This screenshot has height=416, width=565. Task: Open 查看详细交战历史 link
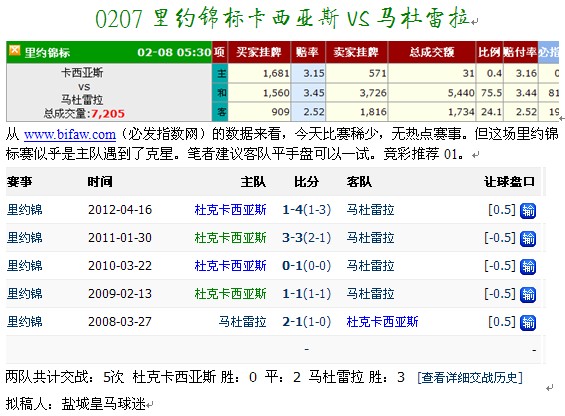tap(470, 377)
